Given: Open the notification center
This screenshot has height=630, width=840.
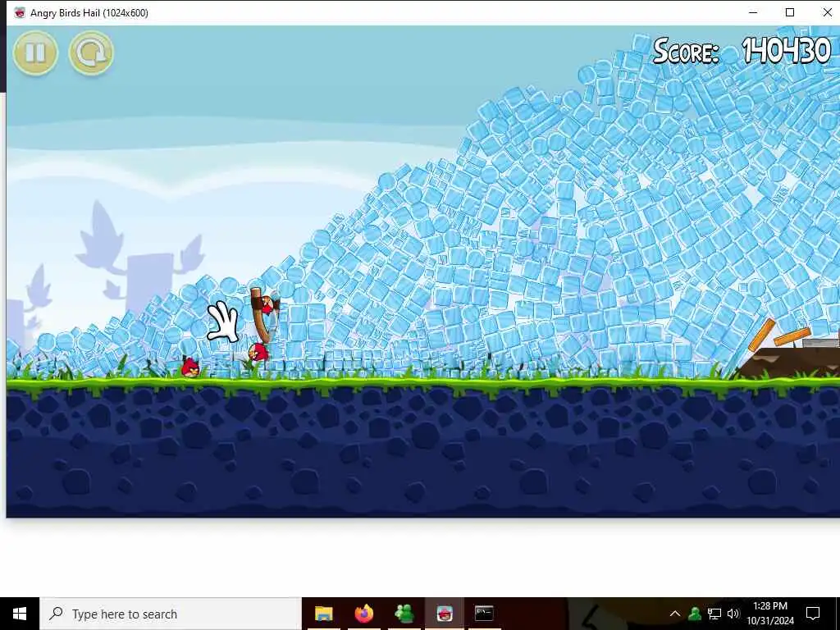Looking at the screenshot, I should tap(813, 614).
